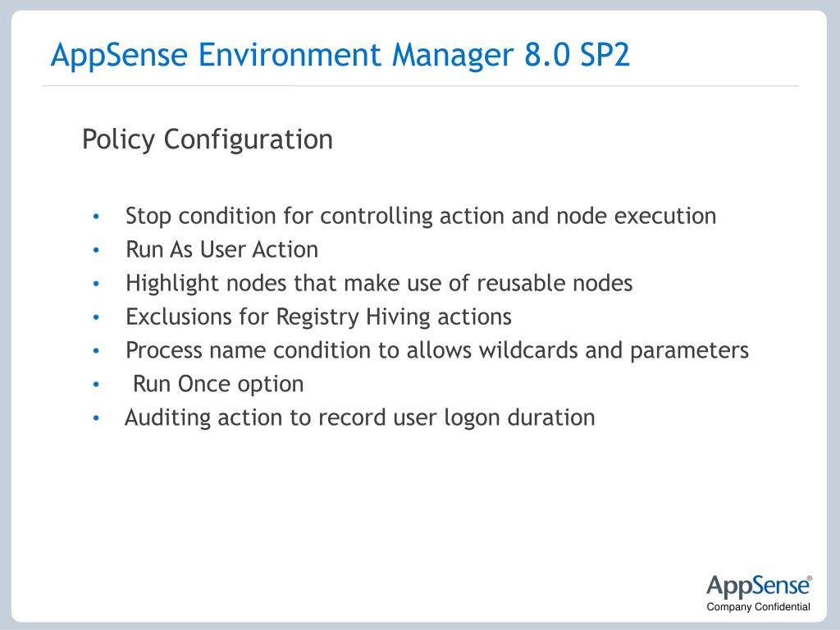Click the horizontal divider under the title
Image resolution: width=840 pixels, height=630 pixels.
420,85
